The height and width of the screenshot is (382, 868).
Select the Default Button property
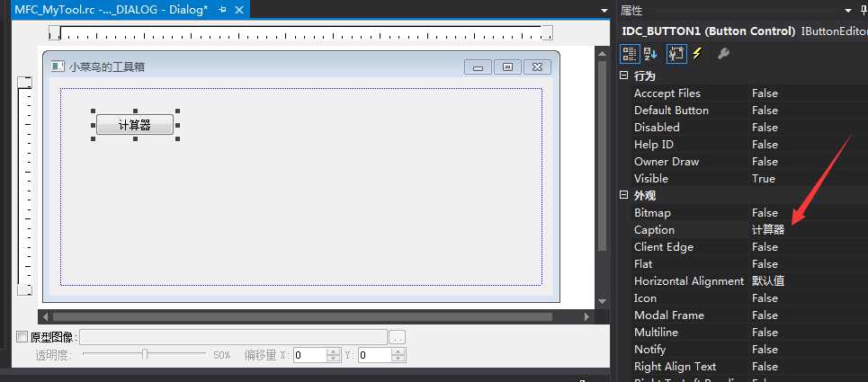(x=743, y=110)
